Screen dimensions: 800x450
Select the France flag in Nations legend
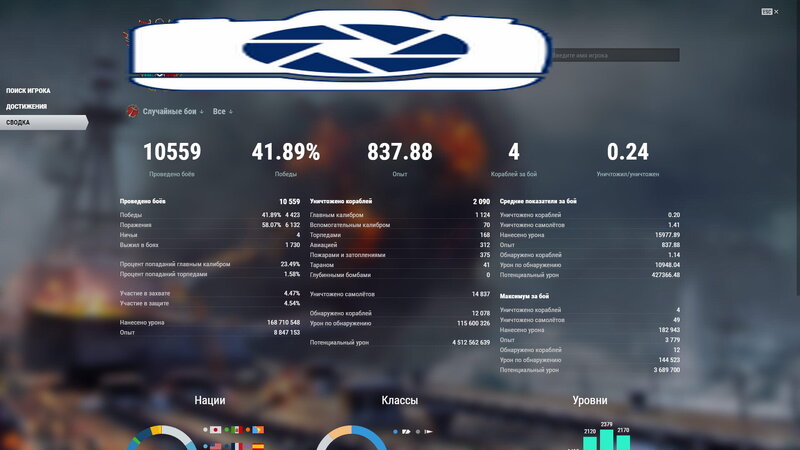[x=237, y=446]
